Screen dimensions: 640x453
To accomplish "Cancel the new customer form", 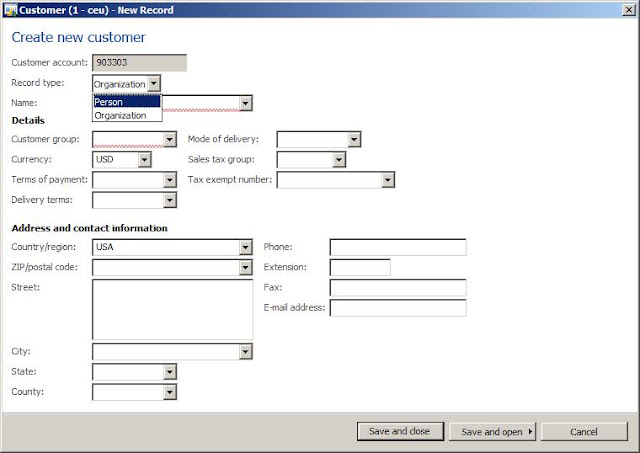I will (x=584, y=431).
